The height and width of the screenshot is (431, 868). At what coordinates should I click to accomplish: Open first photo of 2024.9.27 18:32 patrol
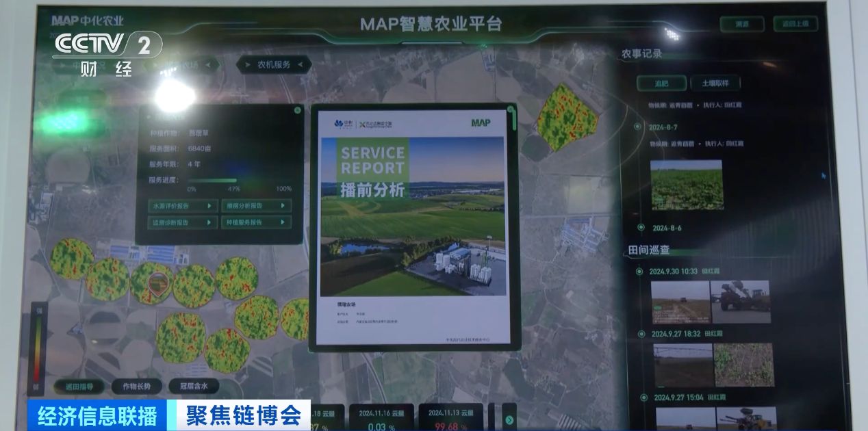tap(683, 365)
